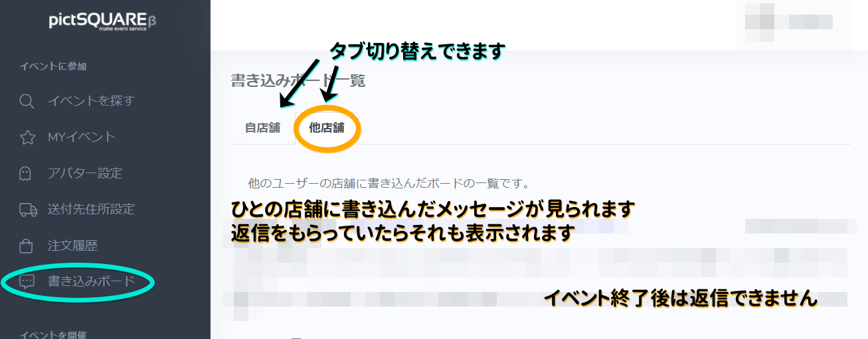
Task: Select the ghost avatar icon
Action: click(x=27, y=173)
